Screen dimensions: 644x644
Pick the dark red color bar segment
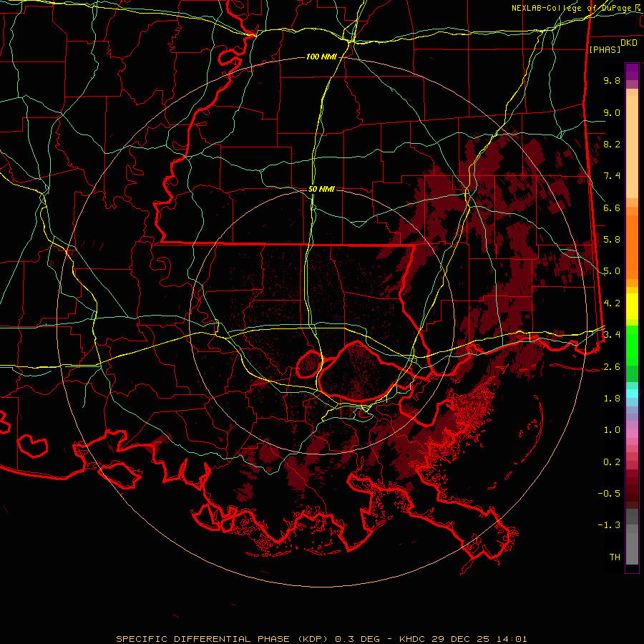[x=632, y=489]
